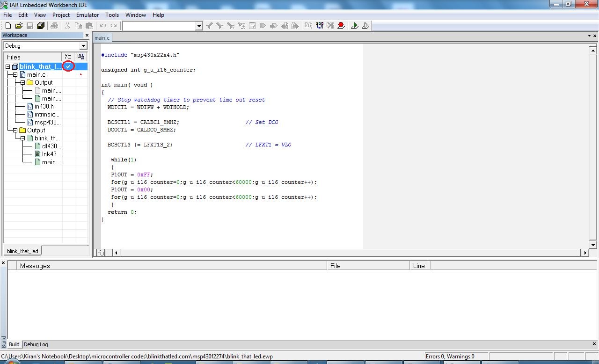Viewport: 599px width, 364px height.
Task: Select the main.c editor tab
Action: point(102,38)
